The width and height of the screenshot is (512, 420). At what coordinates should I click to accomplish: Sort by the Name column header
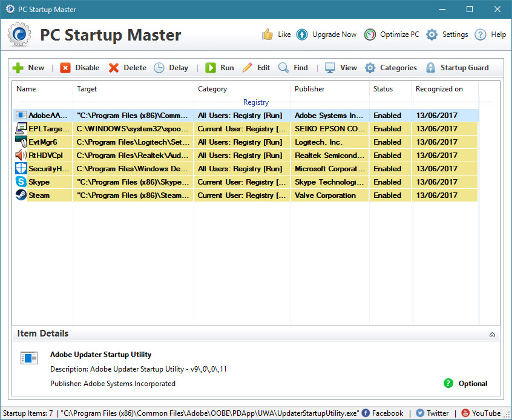click(26, 89)
